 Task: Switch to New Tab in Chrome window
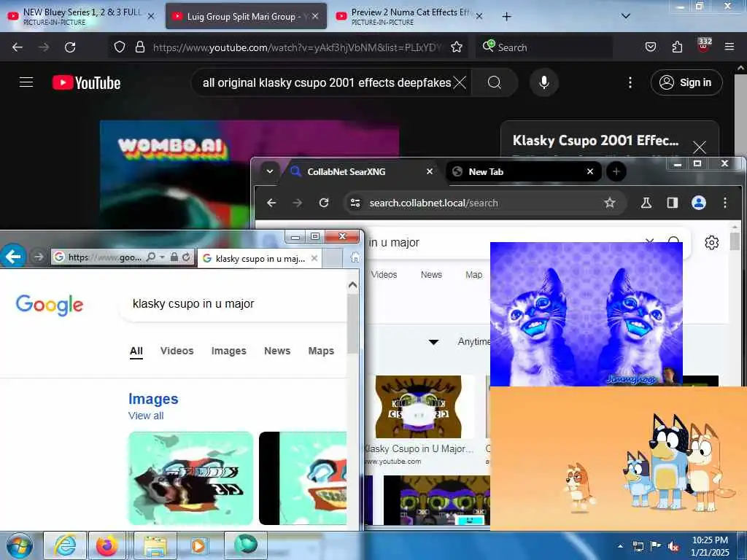(524, 171)
